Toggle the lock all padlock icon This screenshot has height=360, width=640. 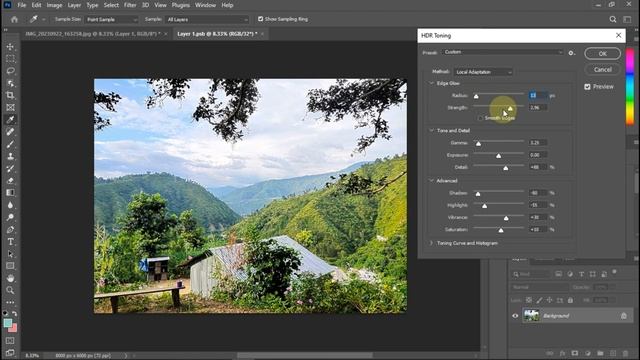click(x=570, y=300)
